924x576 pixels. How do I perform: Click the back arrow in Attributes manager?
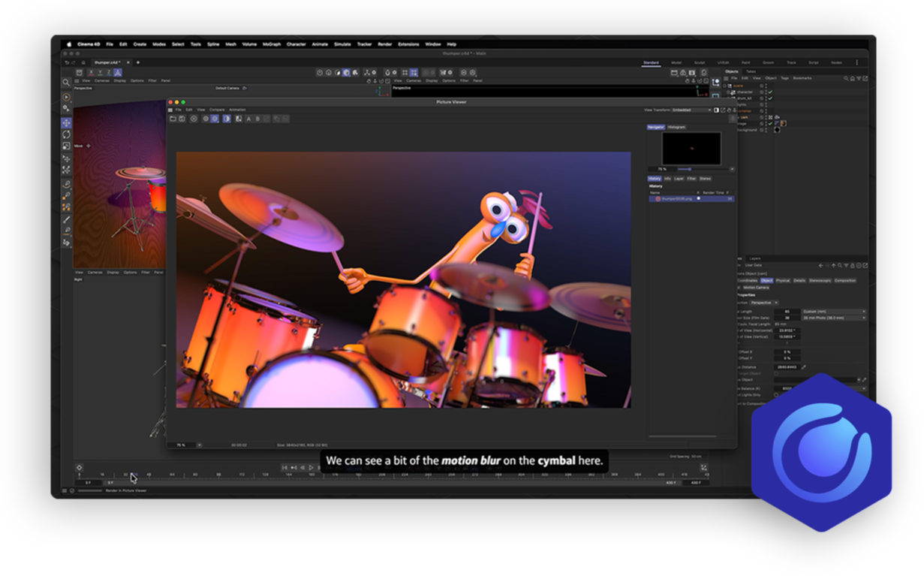(822, 265)
